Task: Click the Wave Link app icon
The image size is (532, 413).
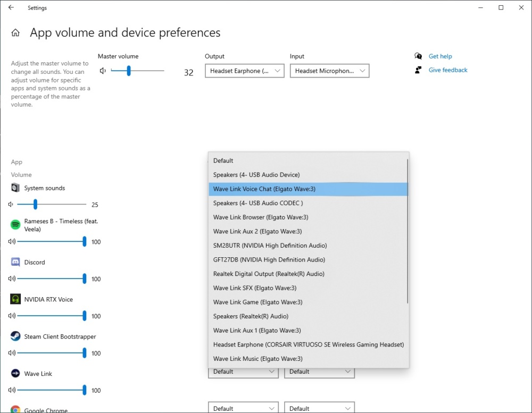Action: (15, 373)
